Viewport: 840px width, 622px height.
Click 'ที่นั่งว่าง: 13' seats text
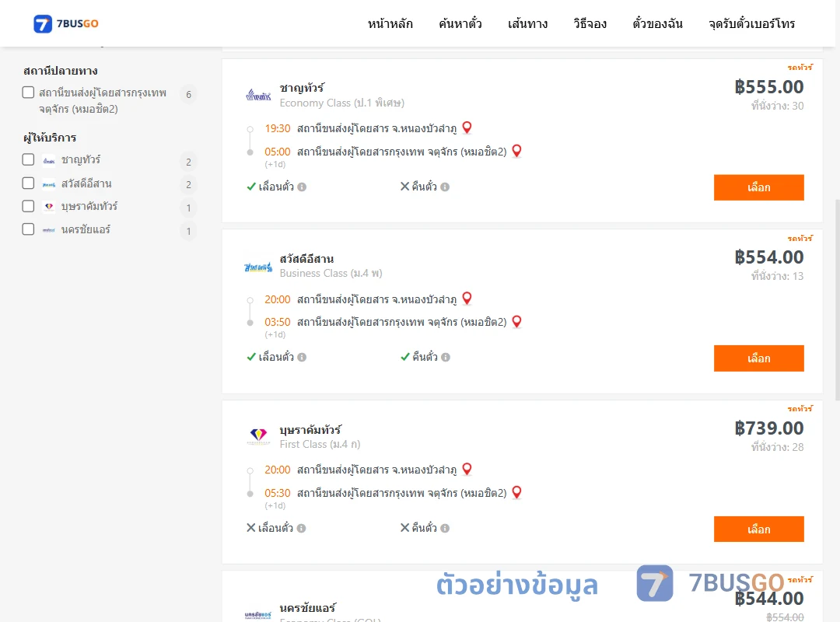[777, 277]
